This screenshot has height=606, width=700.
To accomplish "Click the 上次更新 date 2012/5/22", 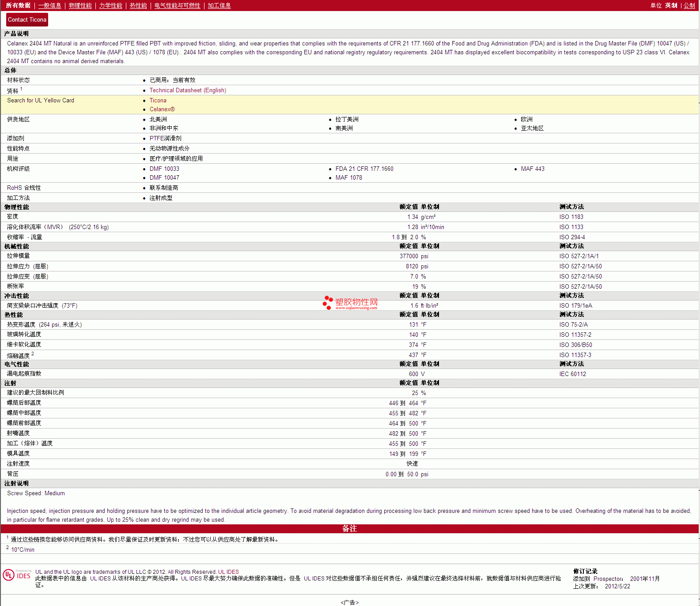I will [x=617, y=586].
